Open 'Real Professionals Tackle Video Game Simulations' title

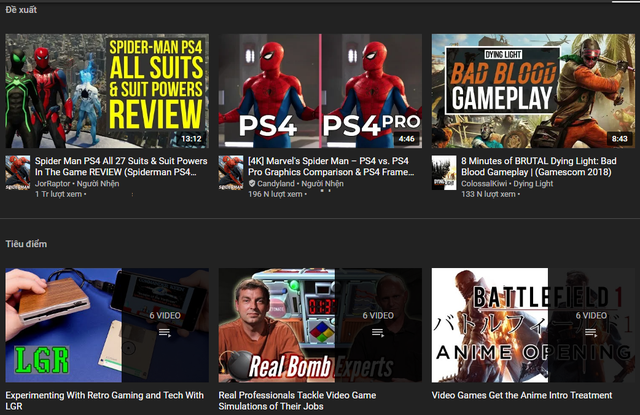[x=298, y=401]
